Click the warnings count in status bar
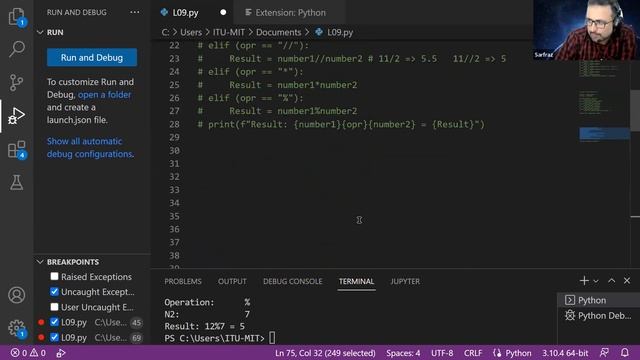Viewport: 640px width, 360px height. point(38,353)
